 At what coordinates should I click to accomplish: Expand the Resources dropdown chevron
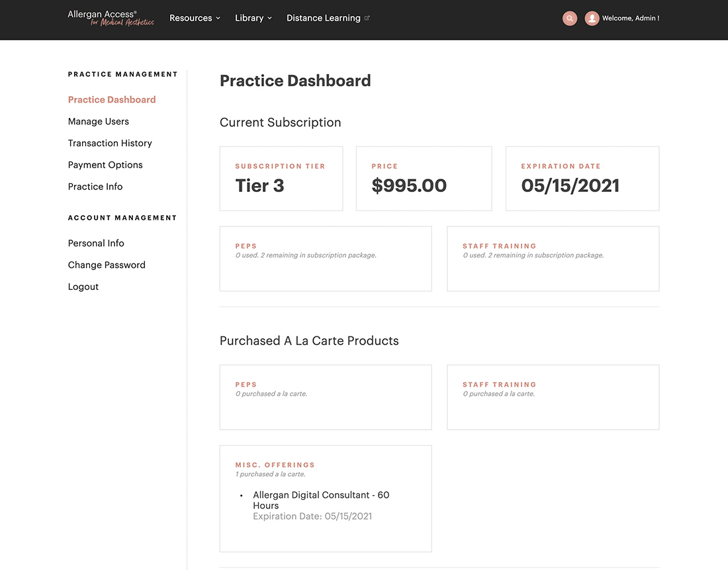pyautogui.click(x=218, y=18)
